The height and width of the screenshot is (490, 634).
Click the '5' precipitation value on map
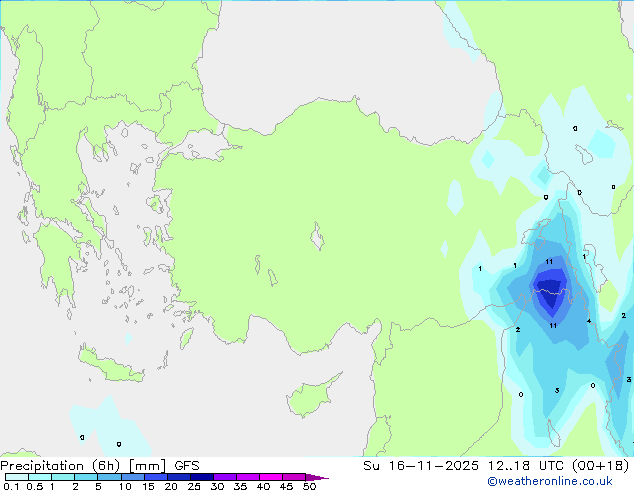tap(557, 390)
